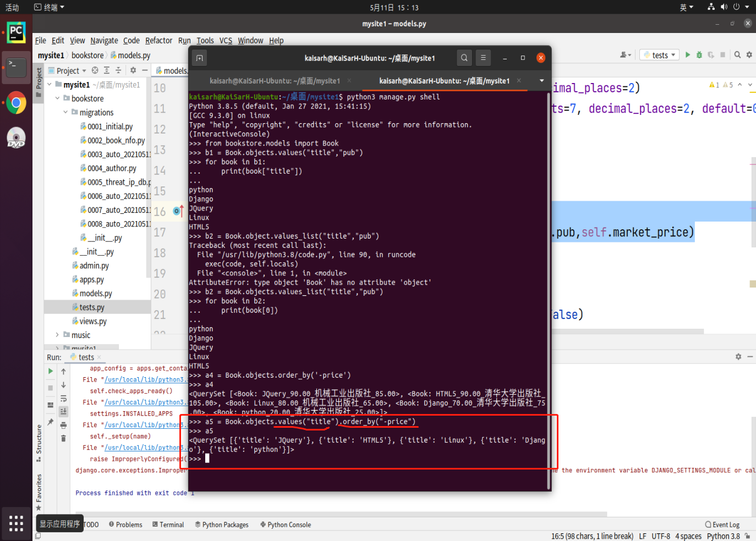This screenshot has height=541, width=756.
Task: Open Project panel options gear
Action: click(x=133, y=70)
